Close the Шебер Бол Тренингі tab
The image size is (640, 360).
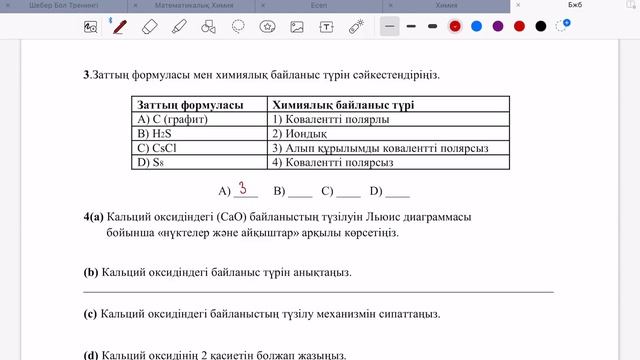coord(8,5)
